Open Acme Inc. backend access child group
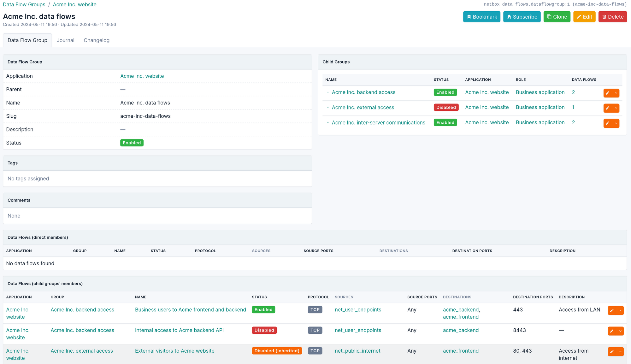 tap(363, 92)
